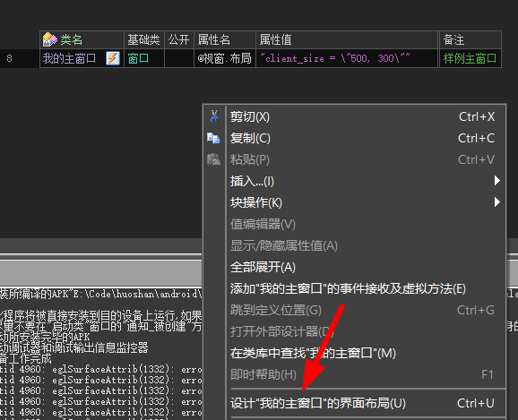This screenshot has height=420, width=518.
Task: Expand the 块操作 submenu arrow
Action: pyautogui.click(x=496, y=202)
